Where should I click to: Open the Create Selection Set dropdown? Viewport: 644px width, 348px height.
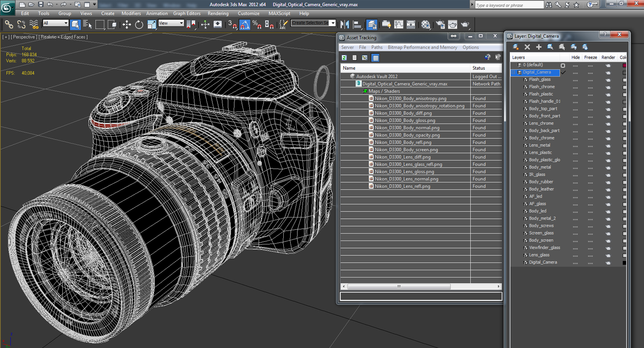[313, 23]
